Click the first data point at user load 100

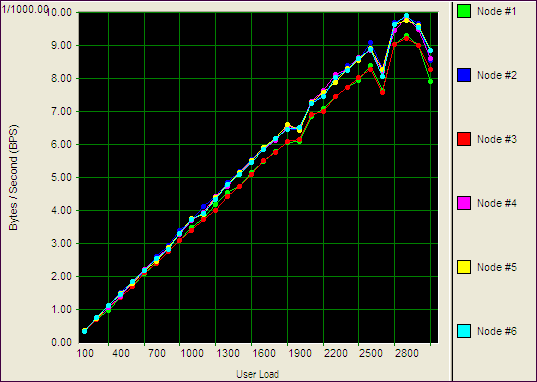85,331
